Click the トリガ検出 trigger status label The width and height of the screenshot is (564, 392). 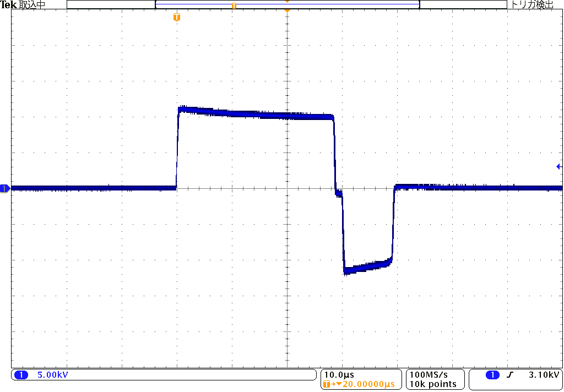532,5
